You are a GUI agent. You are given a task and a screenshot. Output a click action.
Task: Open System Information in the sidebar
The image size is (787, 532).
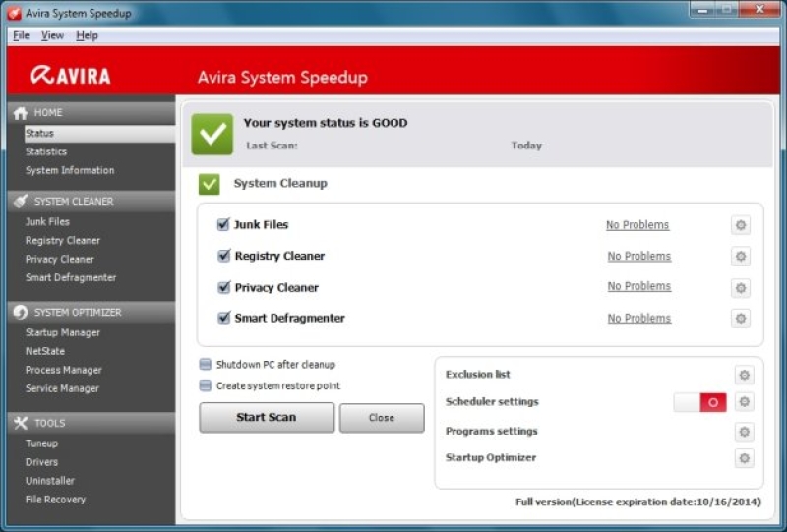(x=70, y=170)
